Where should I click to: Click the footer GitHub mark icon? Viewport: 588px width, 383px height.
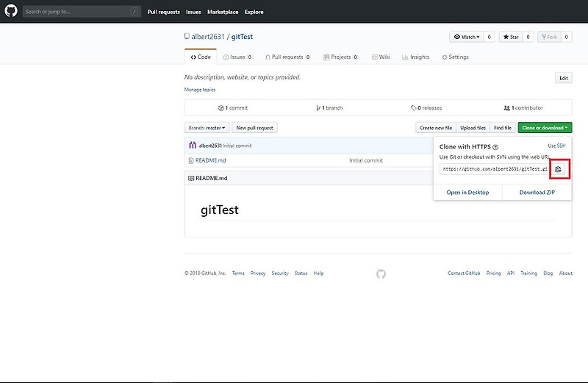(x=381, y=274)
